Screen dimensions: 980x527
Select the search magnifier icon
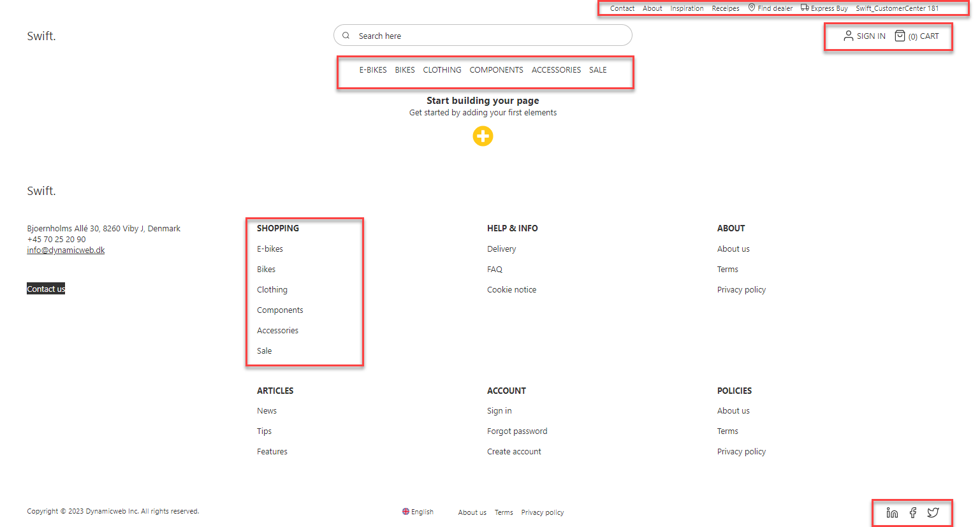click(346, 35)
